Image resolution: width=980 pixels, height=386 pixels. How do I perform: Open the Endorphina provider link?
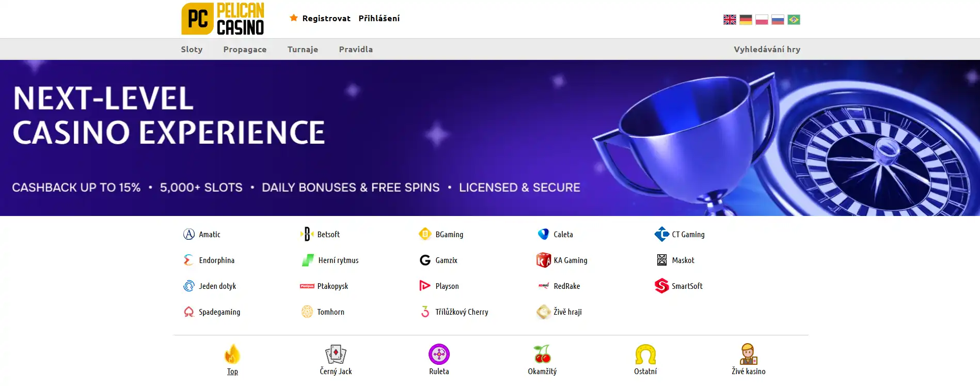[217, 260]
